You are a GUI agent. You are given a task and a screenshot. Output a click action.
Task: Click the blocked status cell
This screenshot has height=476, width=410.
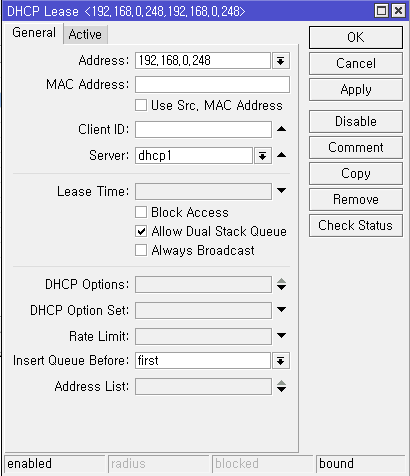(x=262, y=464)
